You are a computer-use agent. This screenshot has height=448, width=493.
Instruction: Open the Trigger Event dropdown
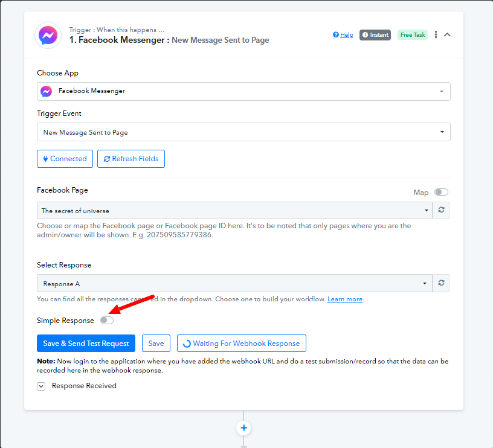point(243,132)
